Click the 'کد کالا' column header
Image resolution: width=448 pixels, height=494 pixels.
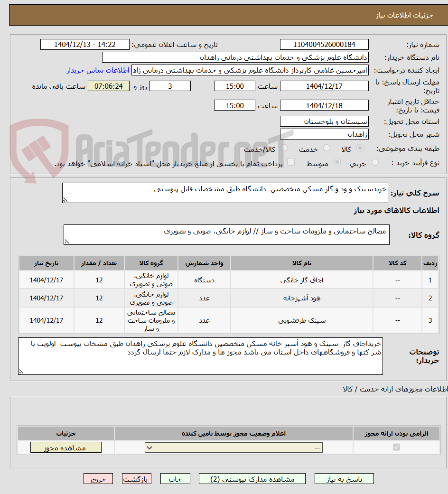(x=398, y=263)
